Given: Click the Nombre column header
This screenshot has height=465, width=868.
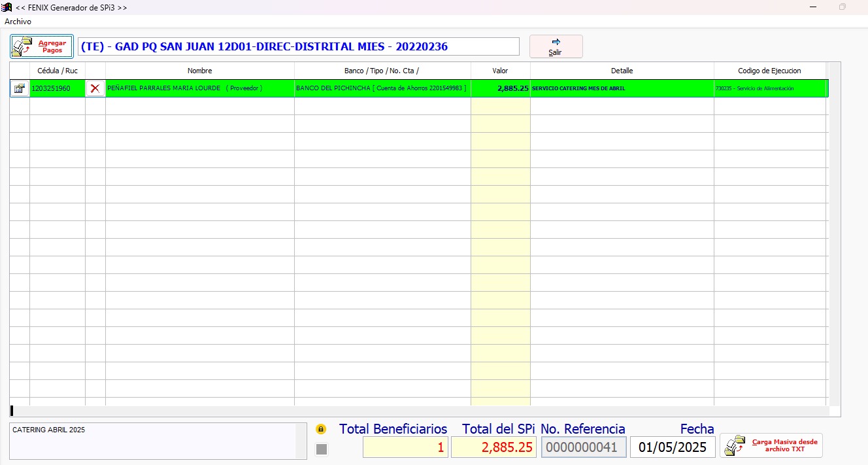Looking at the screenshot, I should click(x=199, y=71).
